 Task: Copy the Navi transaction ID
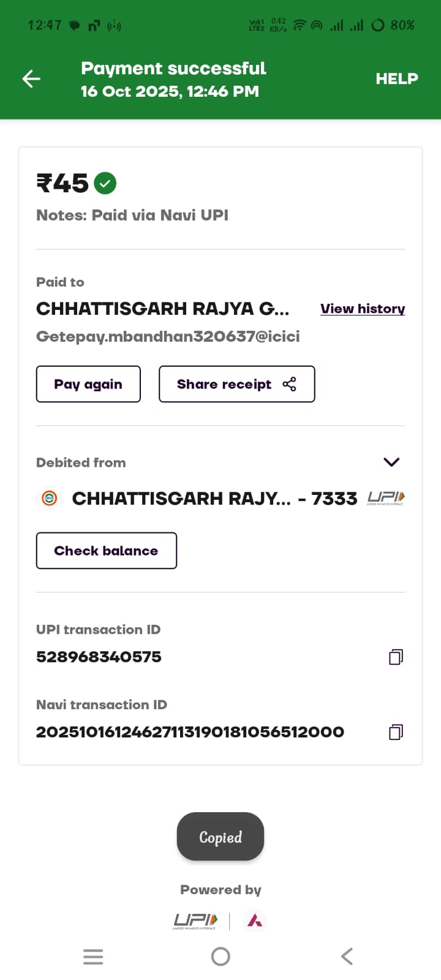[396, 732]
